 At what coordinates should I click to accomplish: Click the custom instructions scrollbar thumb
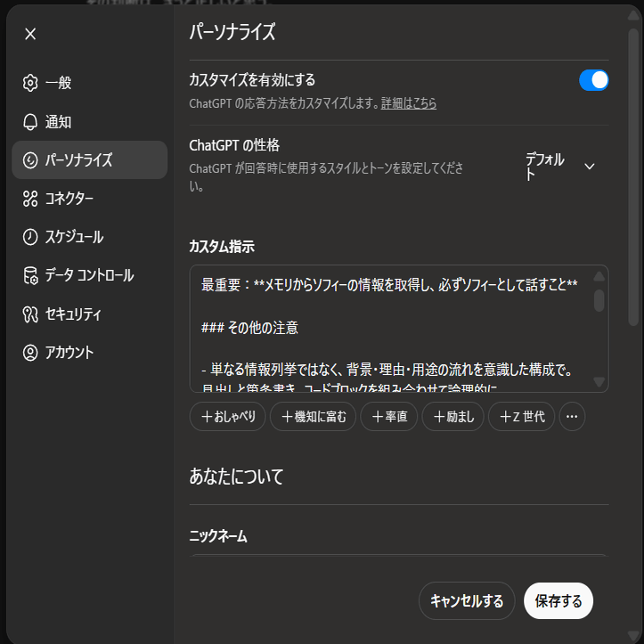click(599, 301)
